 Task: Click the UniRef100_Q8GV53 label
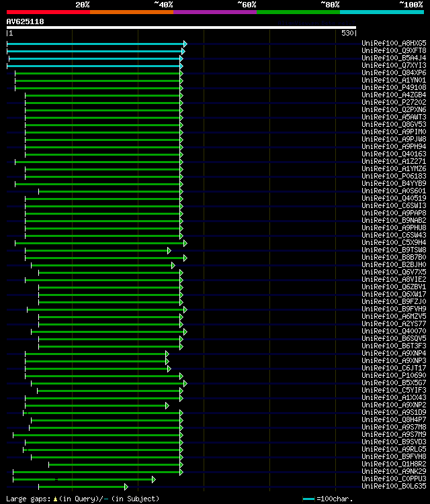point(394,124)
